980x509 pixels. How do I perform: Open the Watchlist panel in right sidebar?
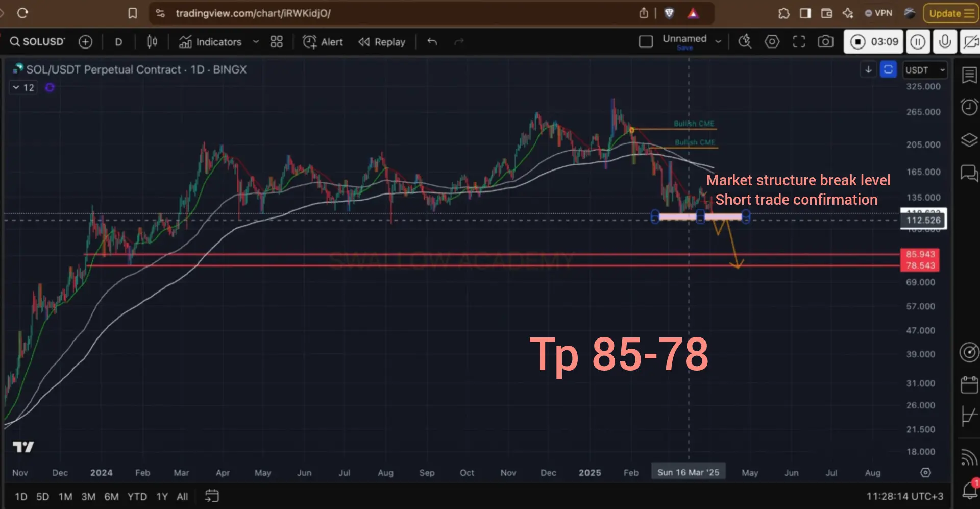click(969, 75)
